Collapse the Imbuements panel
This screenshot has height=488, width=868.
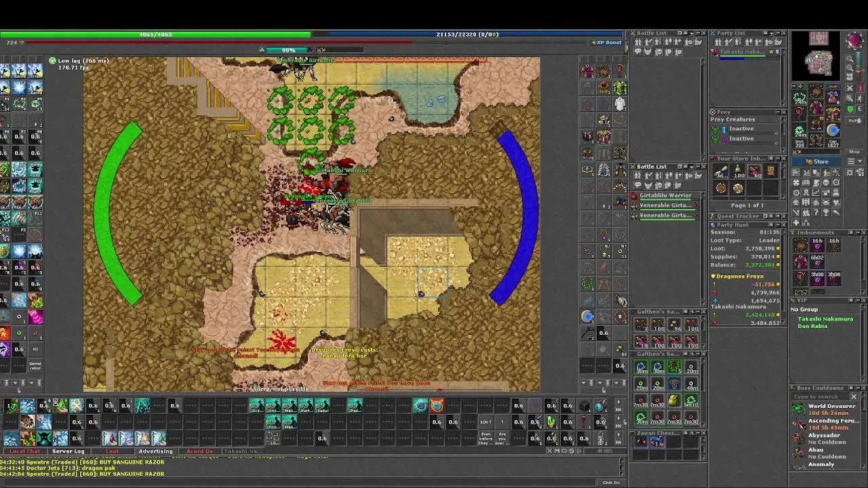tap(858, 232)
